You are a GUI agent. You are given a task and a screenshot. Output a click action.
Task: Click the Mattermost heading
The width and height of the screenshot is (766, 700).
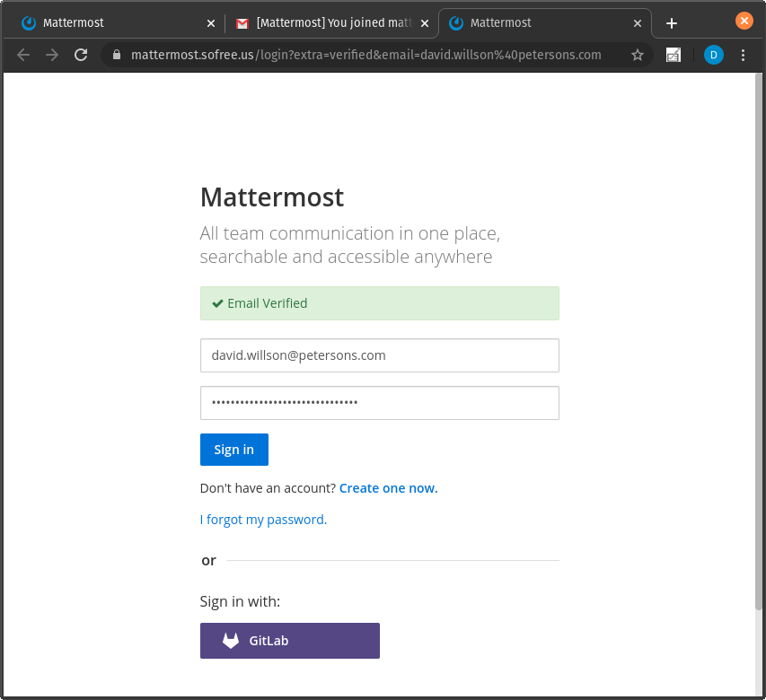(271, 197)
